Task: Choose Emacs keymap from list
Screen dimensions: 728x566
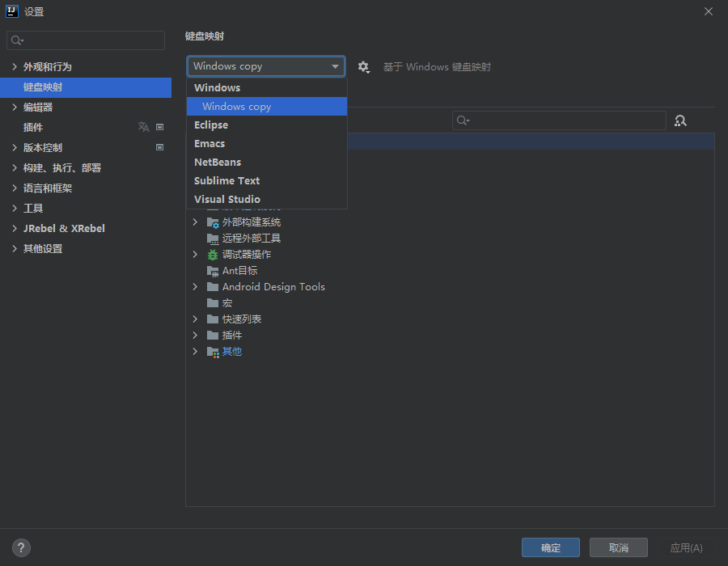Action: tap(267, 143)
